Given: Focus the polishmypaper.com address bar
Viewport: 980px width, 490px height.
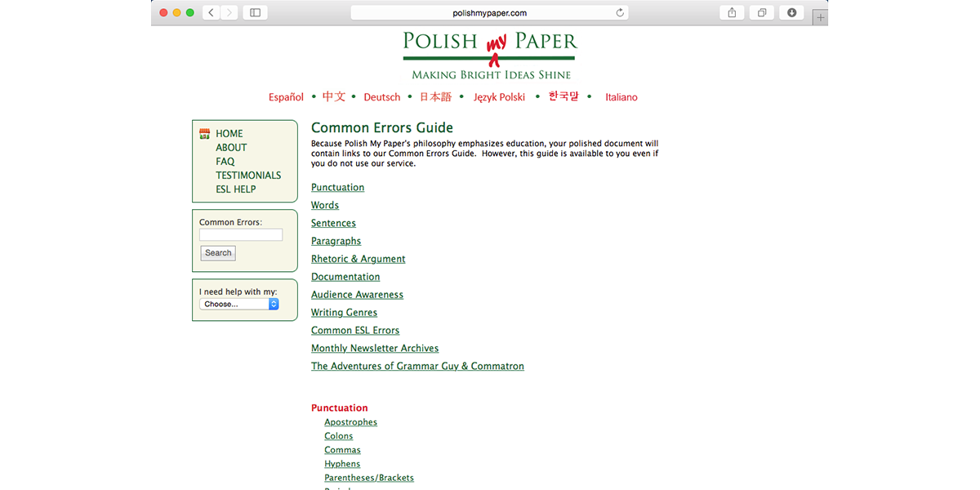Looking at the screenshot, I should click(x=490, y=13).
